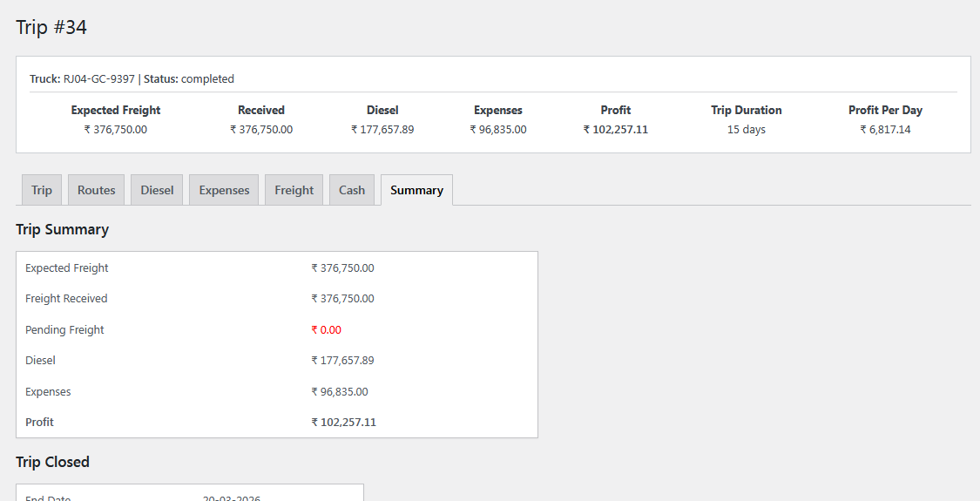
Task: Go to the Expenses tab
Action: tap(224, 190)
